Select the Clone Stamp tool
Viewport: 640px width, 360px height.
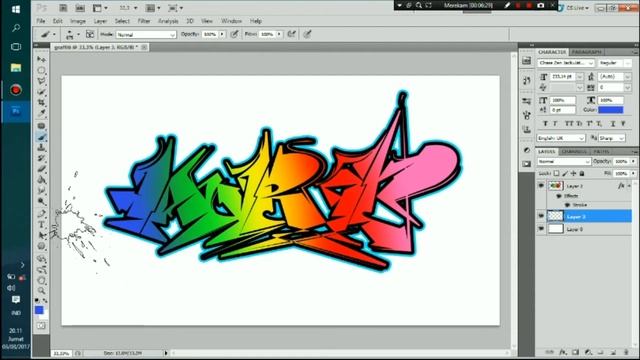(x=41, y=147)
